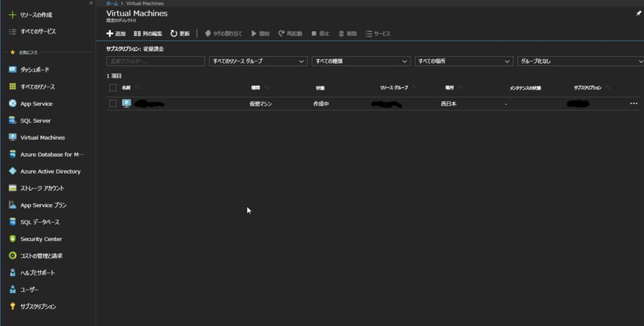Open the すべてのリソース グループ dropdown
The height and width of the screenshot is (326, 644).
coord(258,61)
